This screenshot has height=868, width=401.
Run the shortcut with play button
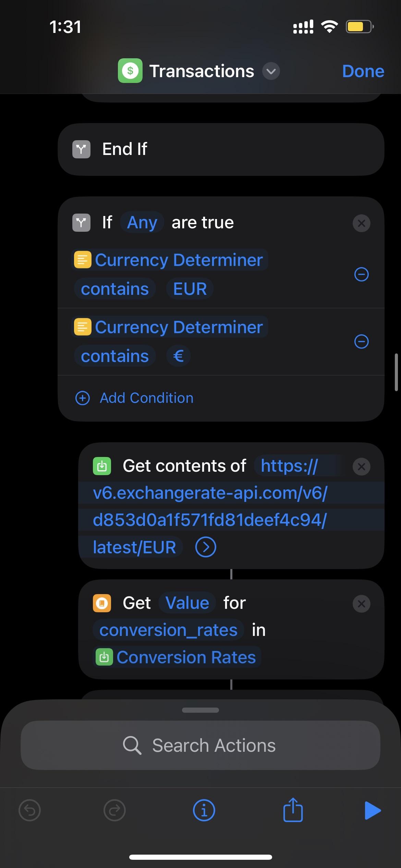pos(373,810)
